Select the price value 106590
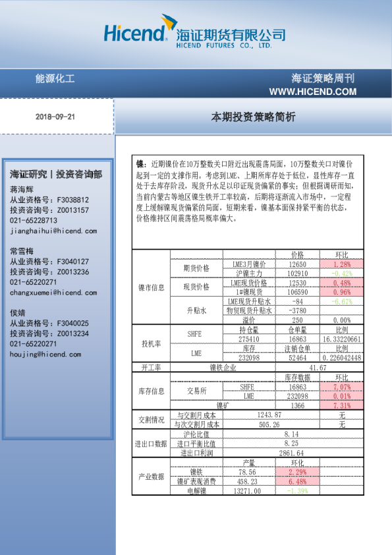392x555 pixels. click(298, 292)
